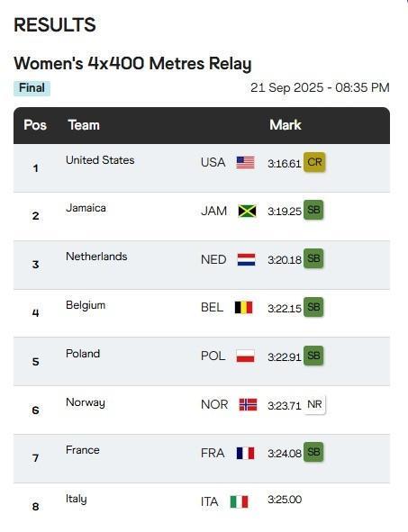Click the Team column header
Screen dimensions: 408x532
[x=84, y=125]
